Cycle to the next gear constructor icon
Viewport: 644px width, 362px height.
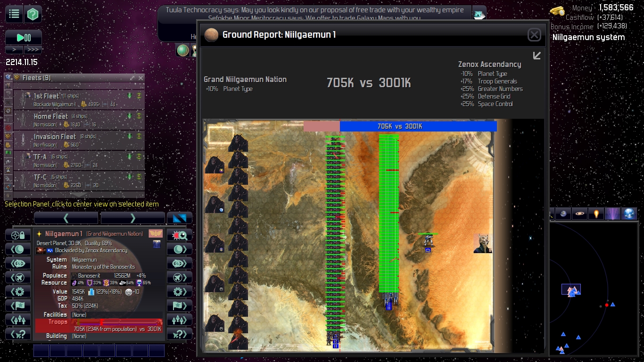[x=180, y=292]
